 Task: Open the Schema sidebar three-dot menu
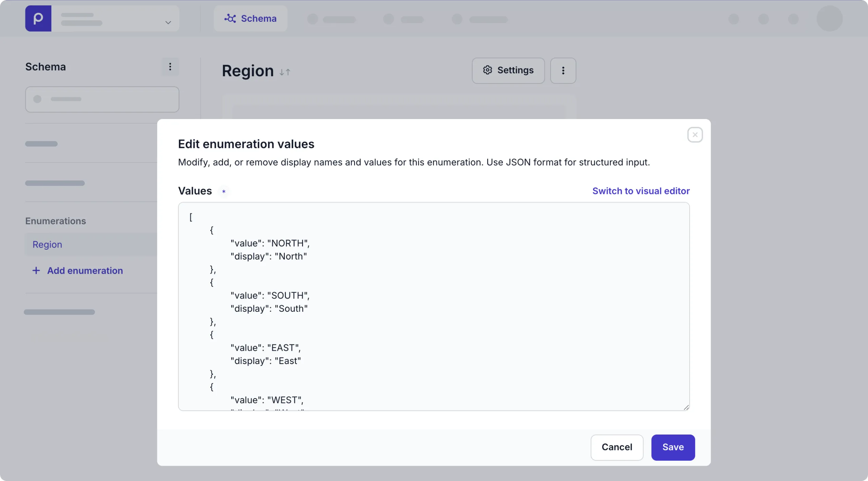pyautogui.click(x=170, y=66)
